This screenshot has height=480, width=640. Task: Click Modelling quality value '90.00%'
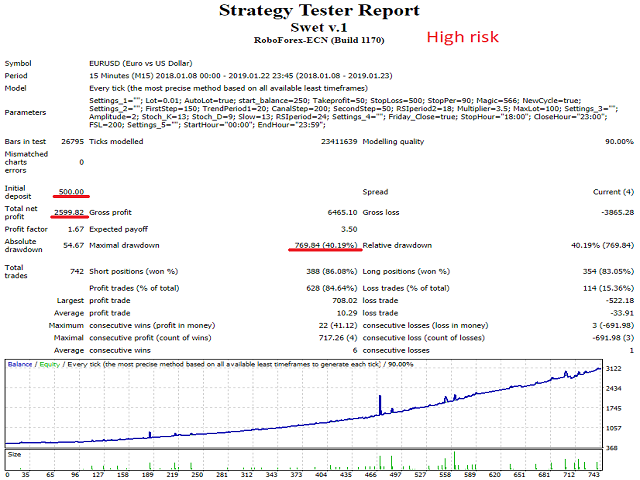[619, 142]
